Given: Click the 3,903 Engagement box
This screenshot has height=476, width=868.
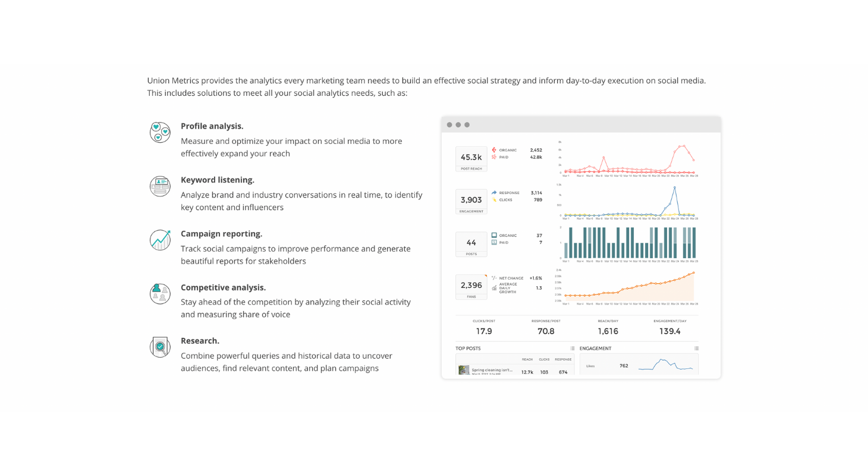Looking at the screenshot, I should (471, 202).
